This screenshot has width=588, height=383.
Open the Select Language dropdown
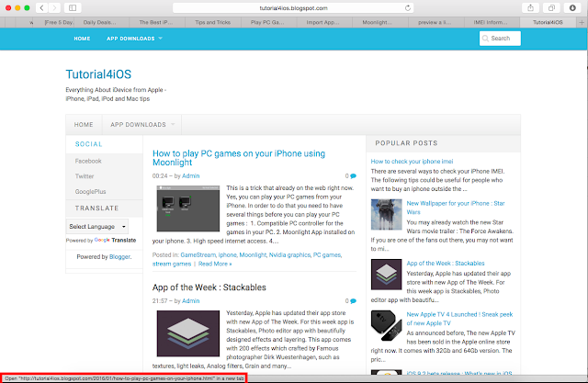(97, 226)
